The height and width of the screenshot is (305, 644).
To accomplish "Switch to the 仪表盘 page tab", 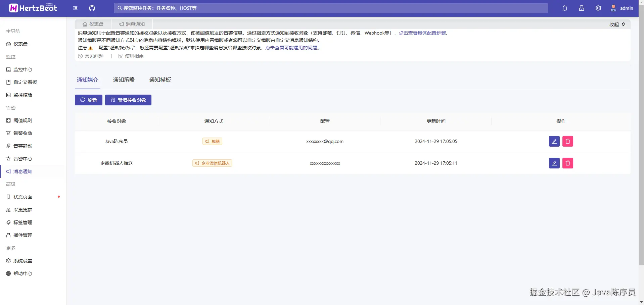I will coord(93,24).
